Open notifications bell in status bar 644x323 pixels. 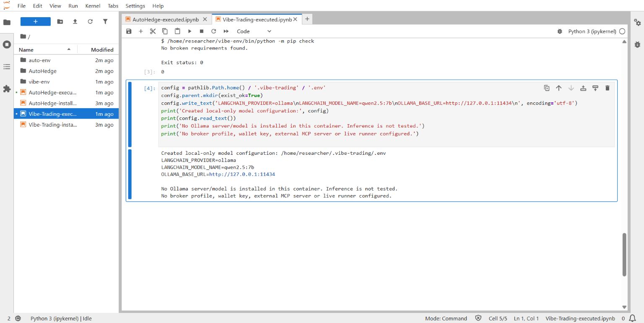point(632,318)
